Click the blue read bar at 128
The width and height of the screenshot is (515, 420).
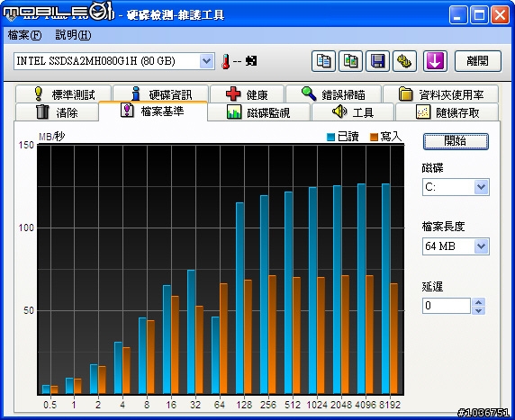[x=239, y=299]
